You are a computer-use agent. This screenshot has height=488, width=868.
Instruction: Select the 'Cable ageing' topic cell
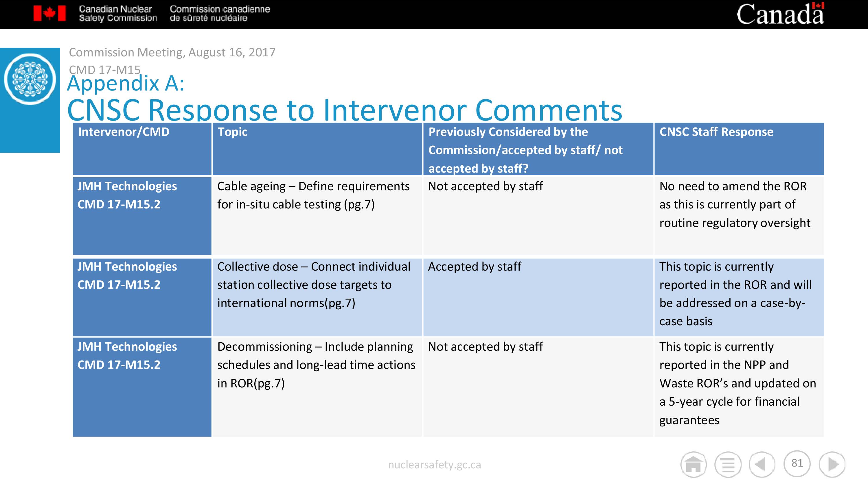coord(317,216)
